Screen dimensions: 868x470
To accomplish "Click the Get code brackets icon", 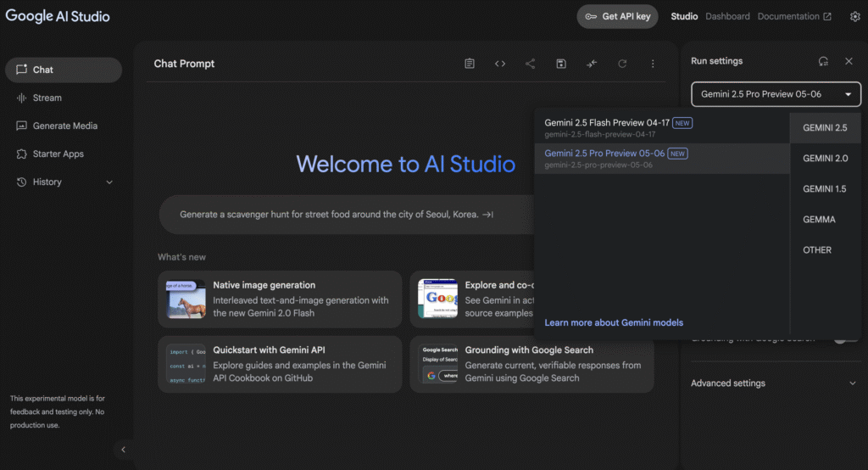I will click(x=500, y=64).
